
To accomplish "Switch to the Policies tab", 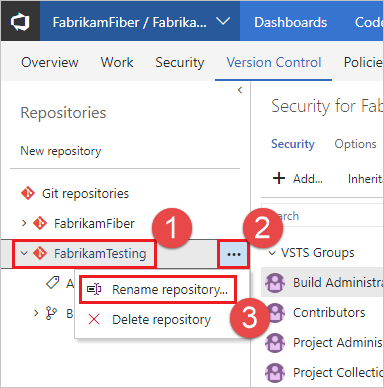I will pyautogui.click(x=363, y=62).
